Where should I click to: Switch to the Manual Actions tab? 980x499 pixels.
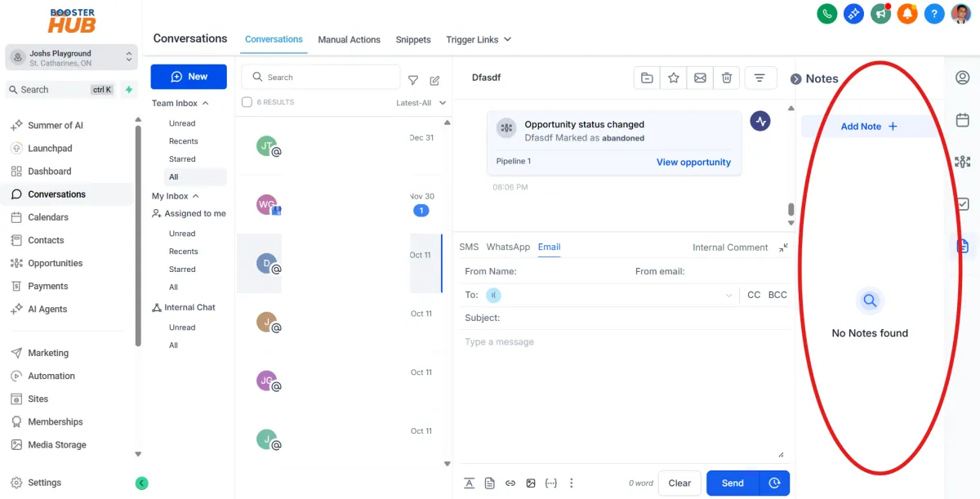pos(349,39)
